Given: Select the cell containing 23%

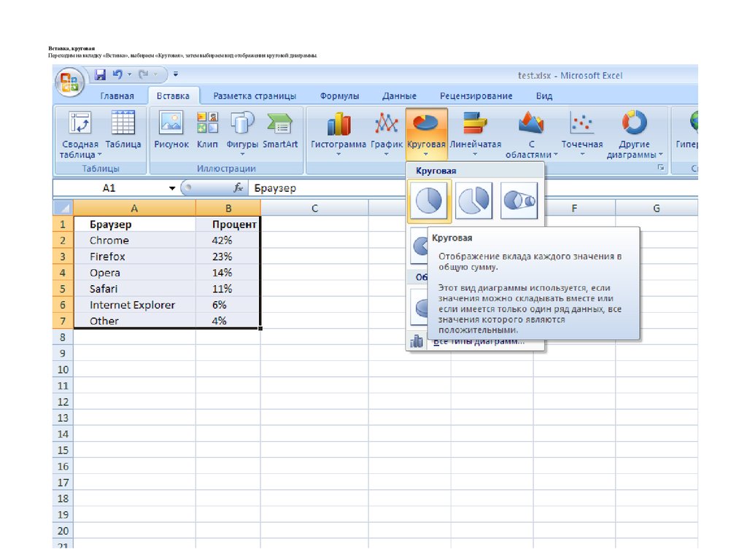Looking at the screenshot, I should point(228,257).
